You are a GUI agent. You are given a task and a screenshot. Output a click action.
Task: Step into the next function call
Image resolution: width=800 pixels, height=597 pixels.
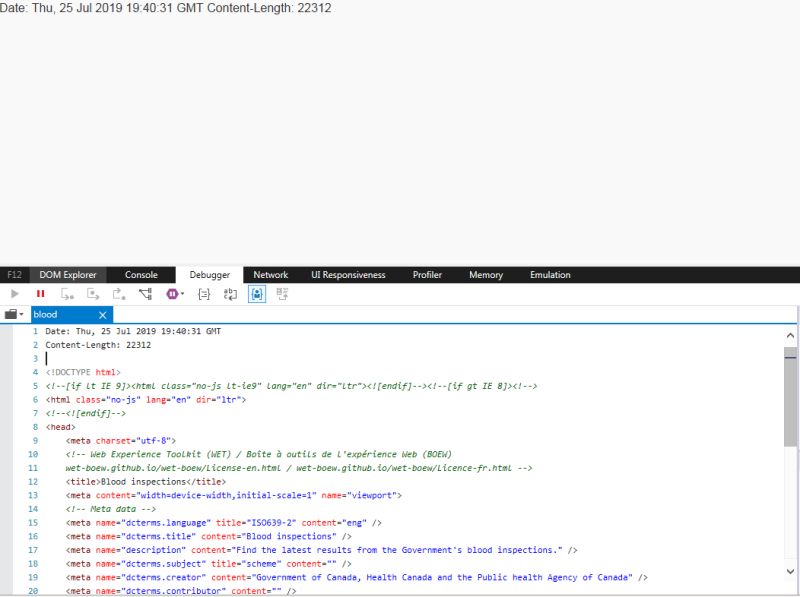pos(66,293)
